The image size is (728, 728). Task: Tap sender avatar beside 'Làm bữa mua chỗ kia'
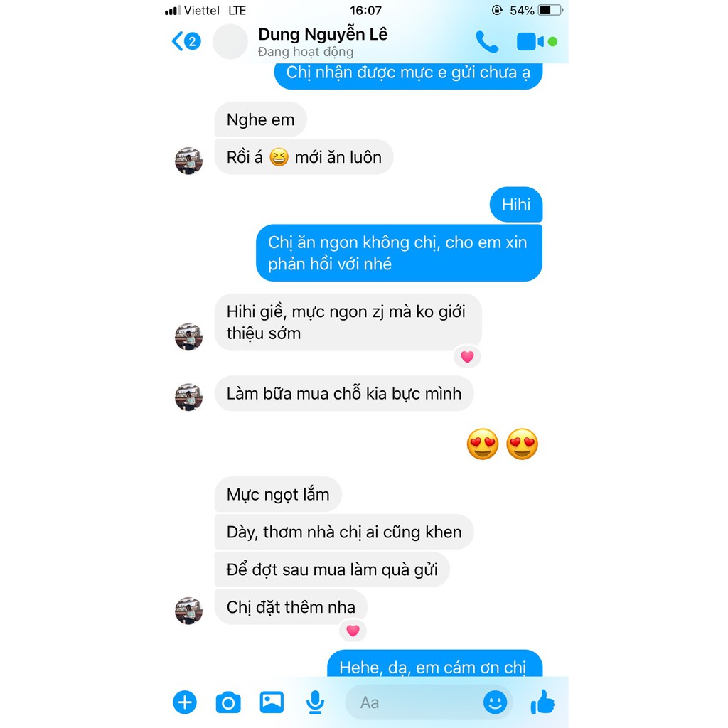tap(188, 397)
